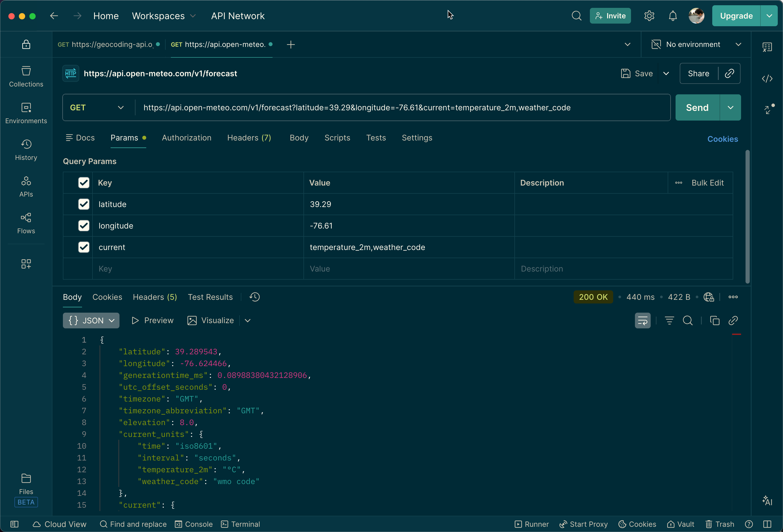Open global search magnifier in header
This screenshot has height=532, width=783.
coord(577,16)
